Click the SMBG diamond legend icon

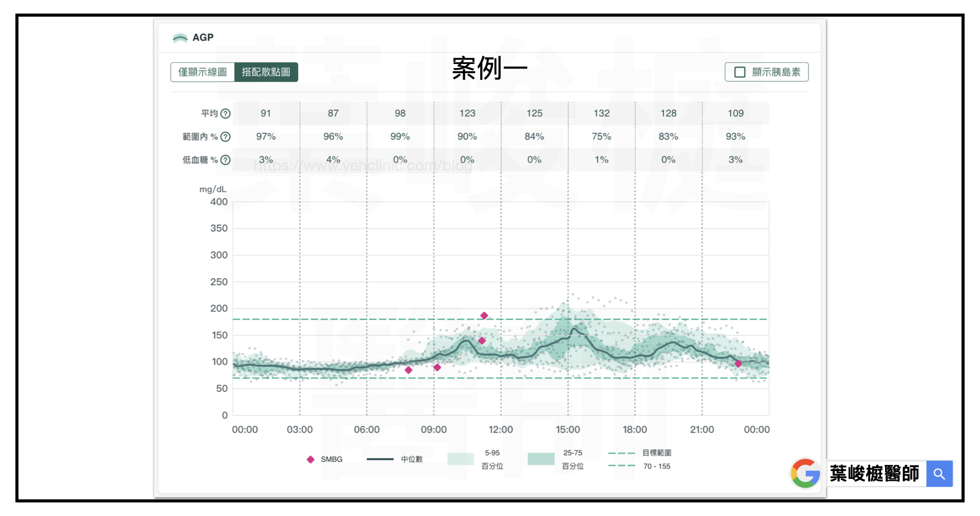(x=311, y=459)
